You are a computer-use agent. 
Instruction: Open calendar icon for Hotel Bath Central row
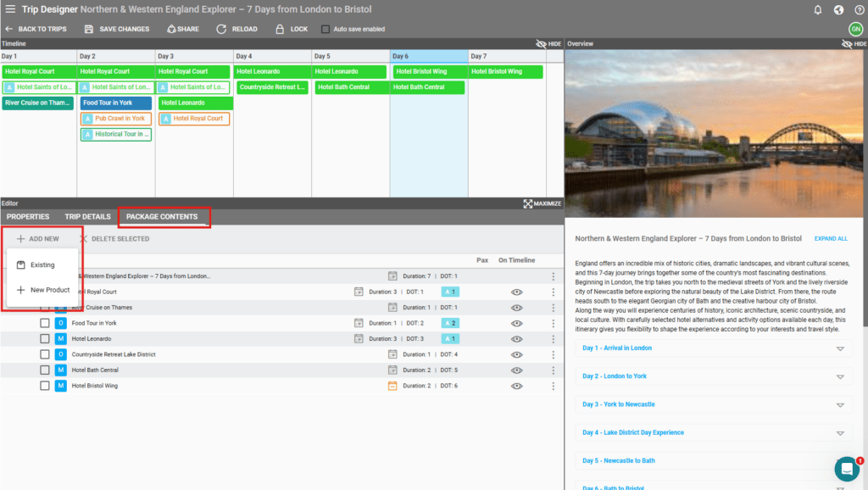point(392,370)
